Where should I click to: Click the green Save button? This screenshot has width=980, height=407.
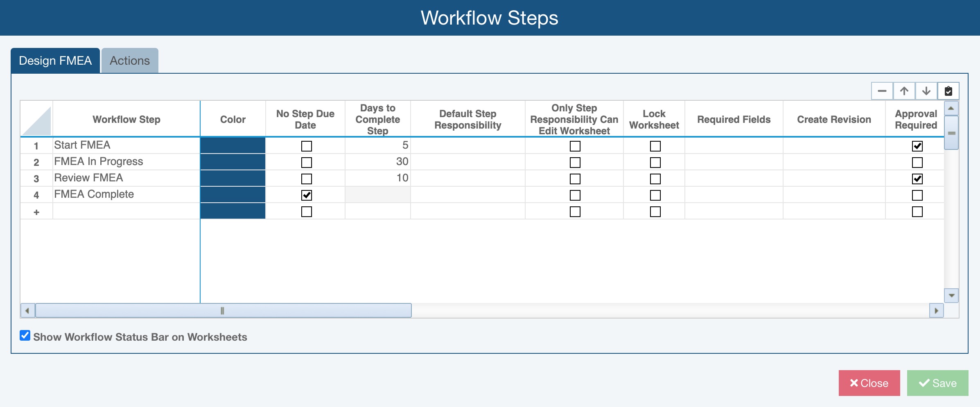point(937,383)
